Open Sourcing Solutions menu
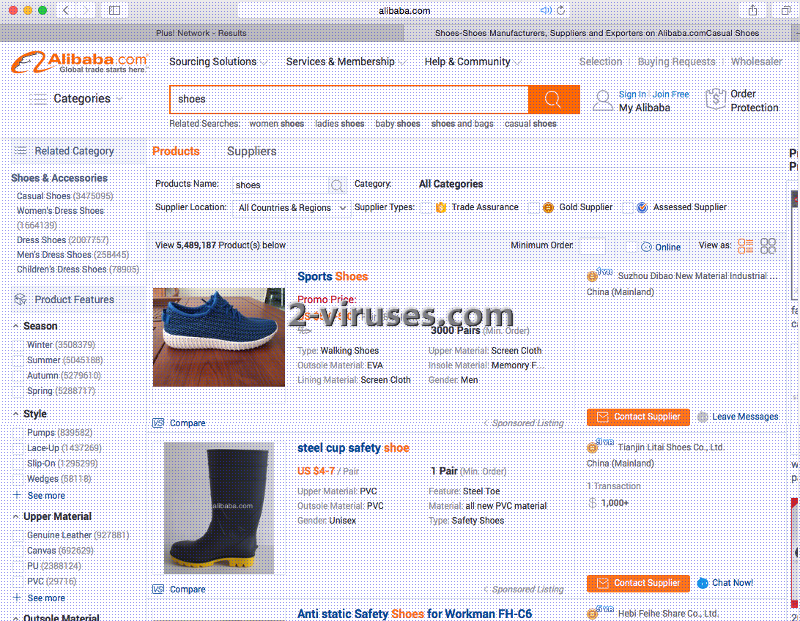 coord(218,62)
